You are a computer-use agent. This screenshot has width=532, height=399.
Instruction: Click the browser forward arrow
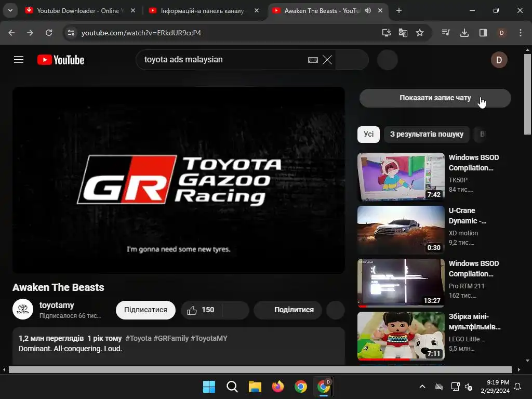click(x=30, y=33)
